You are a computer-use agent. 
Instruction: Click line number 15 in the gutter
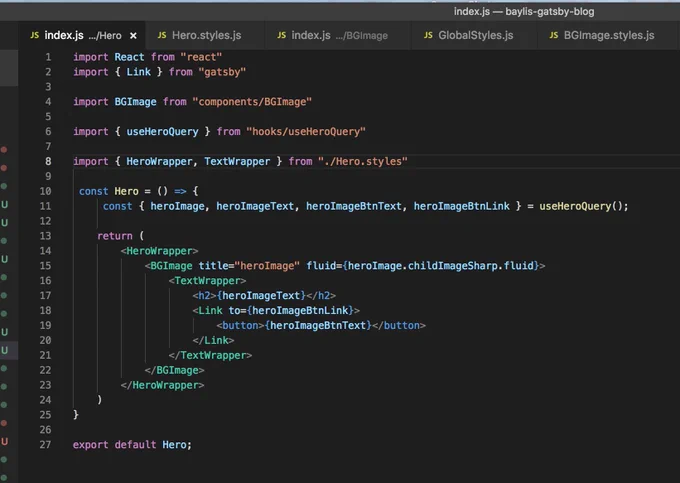(x=45, y=266)
